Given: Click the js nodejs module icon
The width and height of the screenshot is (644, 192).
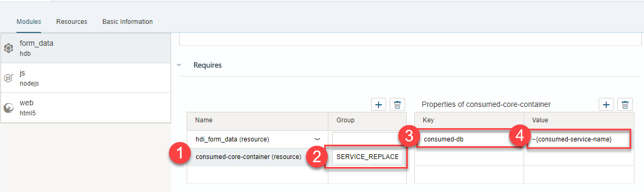Looking at the screenshot, I should (9, 78).
